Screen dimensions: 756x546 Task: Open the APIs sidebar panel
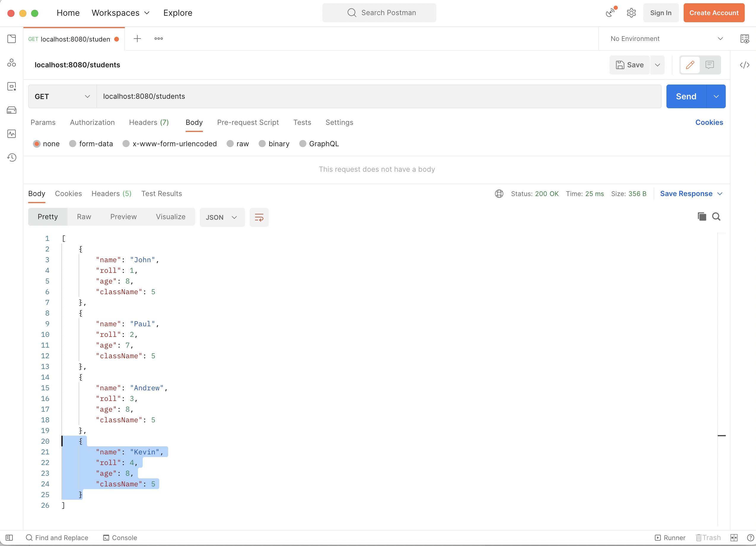click(x=11, y=62)
